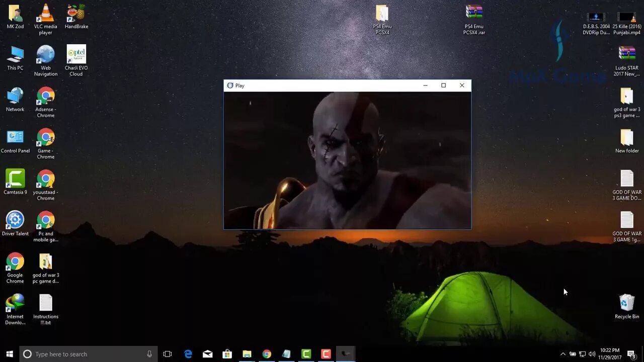Launch Camtasia 9 desktop shortcut
The width and height of the screenshot is (644, 362).
click(x=15, y=183)
